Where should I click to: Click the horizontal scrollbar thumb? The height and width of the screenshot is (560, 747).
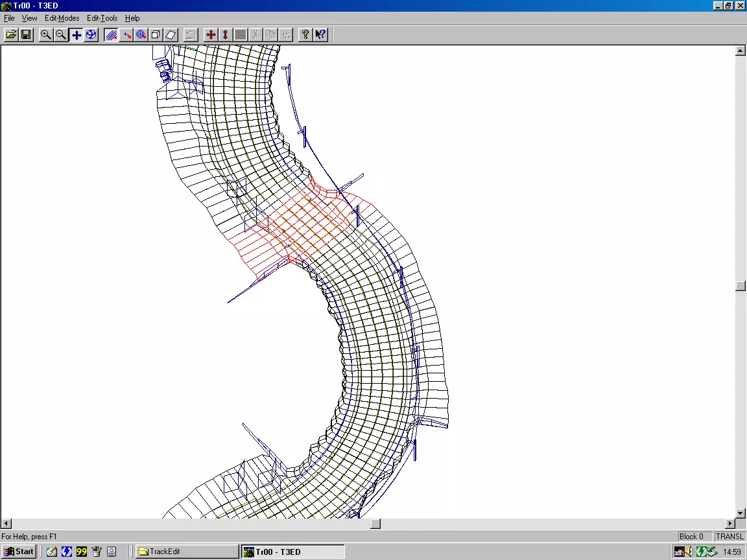coord(375,523)
